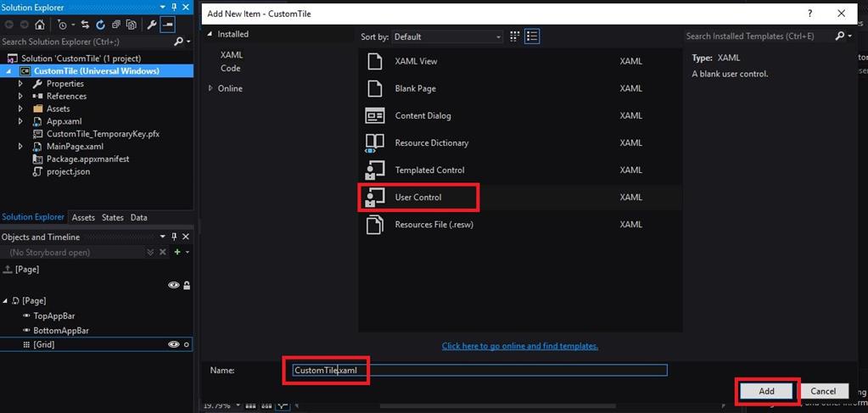The image size is (868, 413).
Task: Switch to small icons grid view
Action: pos(515,36)
